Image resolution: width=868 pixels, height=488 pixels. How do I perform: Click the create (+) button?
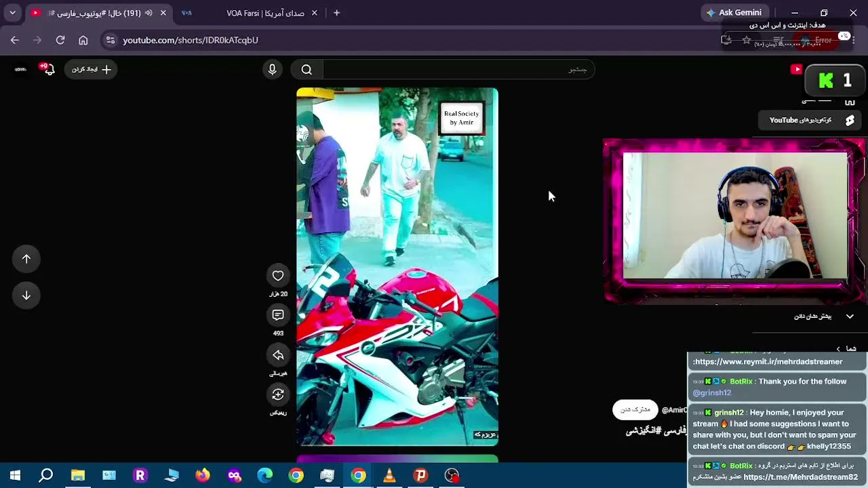point(91,69)
